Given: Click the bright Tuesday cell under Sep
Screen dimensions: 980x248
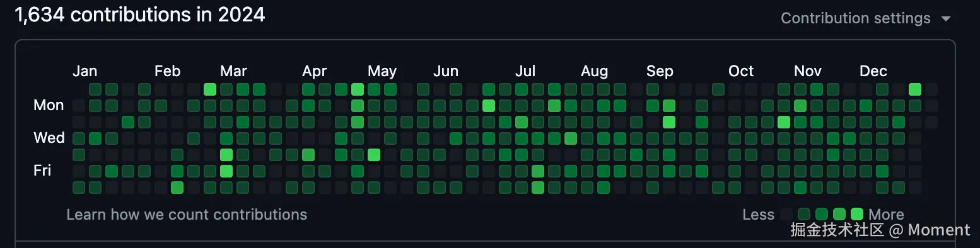Looking at the screenshot, I should (x=669, y=122).
